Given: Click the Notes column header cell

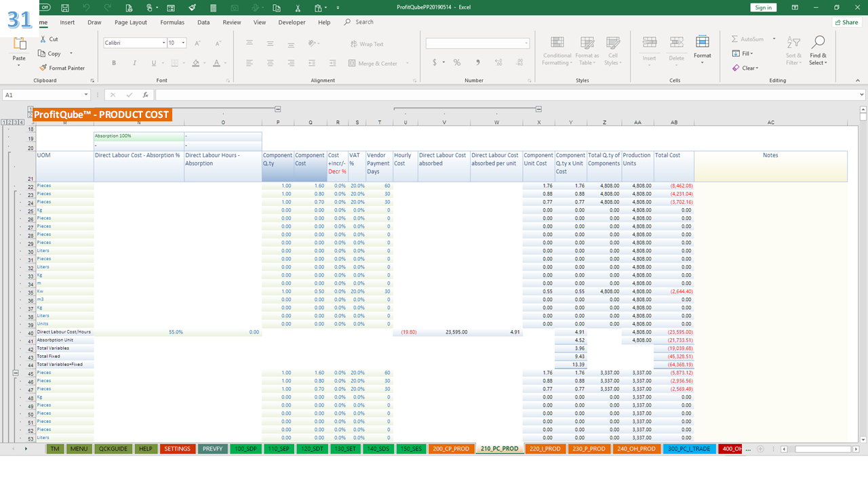Looking at the screenshot, I should click(770, 166).
